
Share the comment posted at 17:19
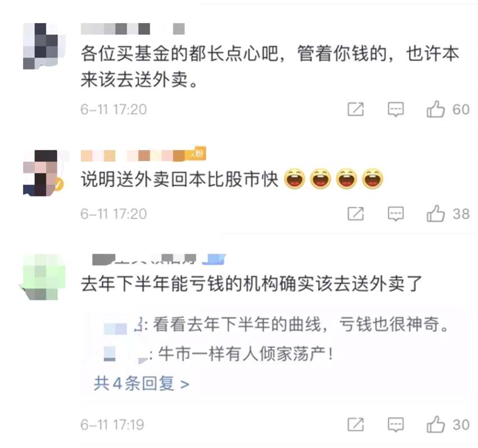pos(356,424)
